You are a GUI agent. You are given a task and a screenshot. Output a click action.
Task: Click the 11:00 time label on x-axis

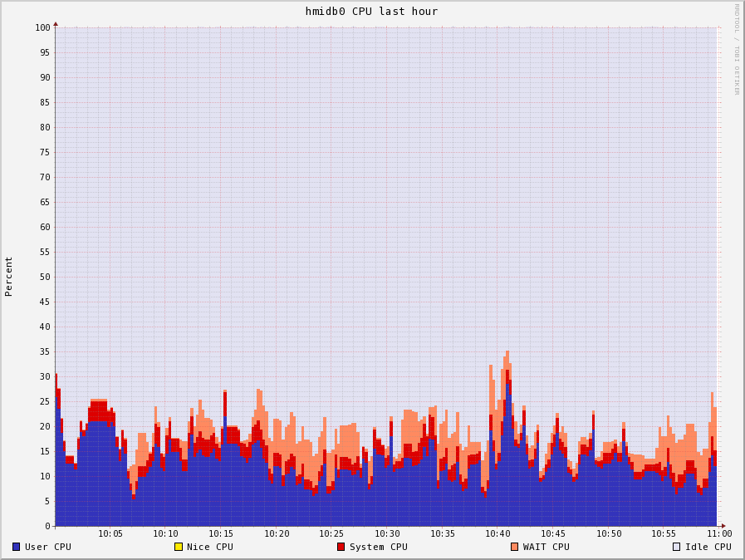[x=719, y=533]
